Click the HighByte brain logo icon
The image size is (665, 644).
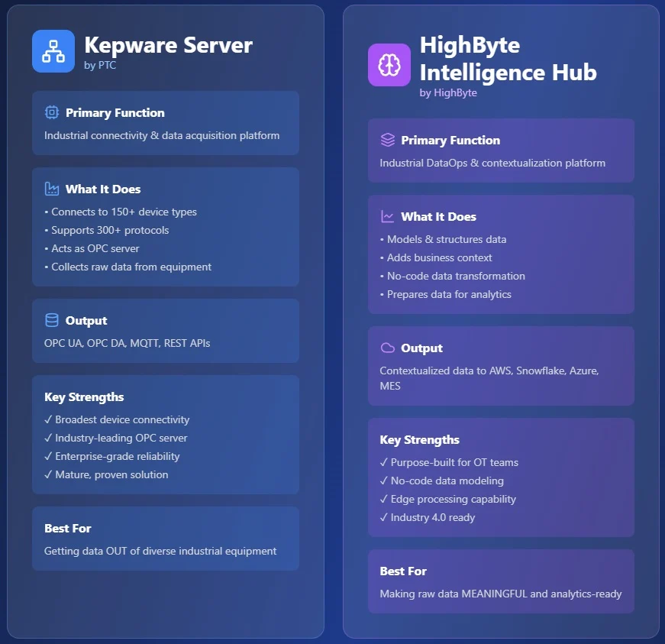(389, 65)
